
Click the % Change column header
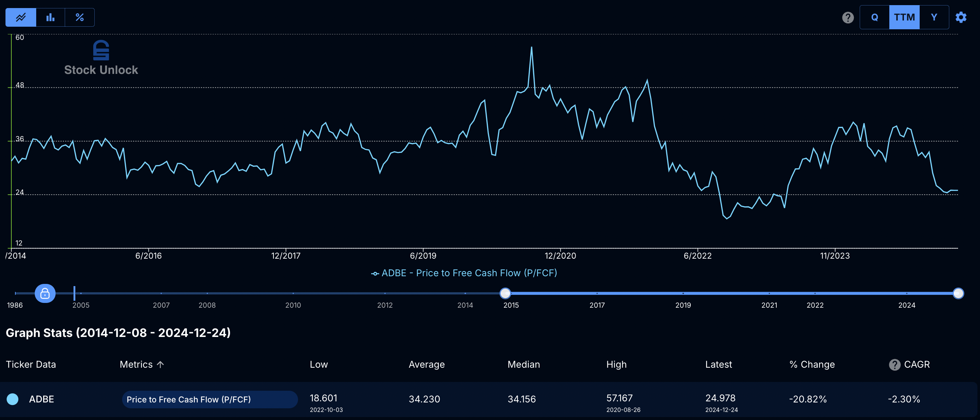coord(812,364)
